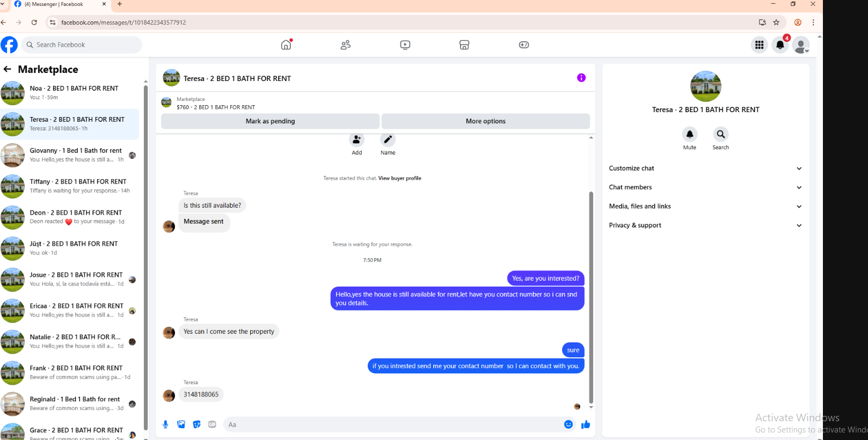The image size is (868, 440).
Task: Click the 'Yes can I come see the property' message
Action: (229, 332)
